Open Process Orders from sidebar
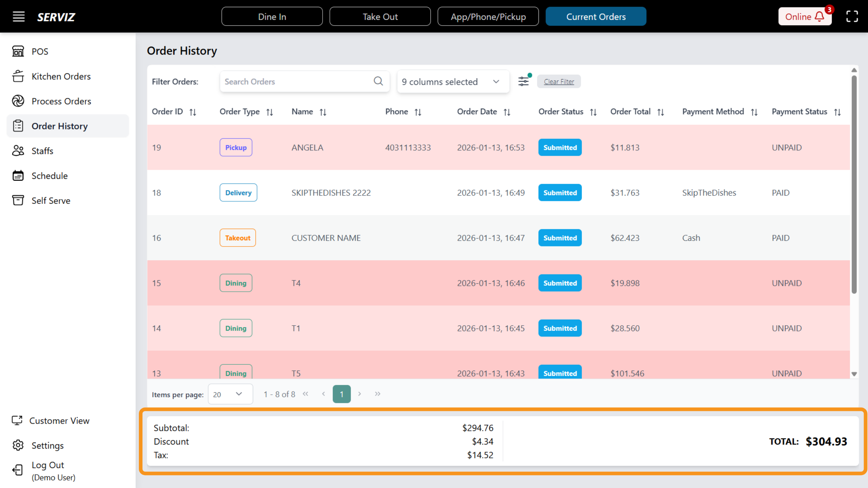Viewport: 868px width, 488px height. click(x=61, y=101)
